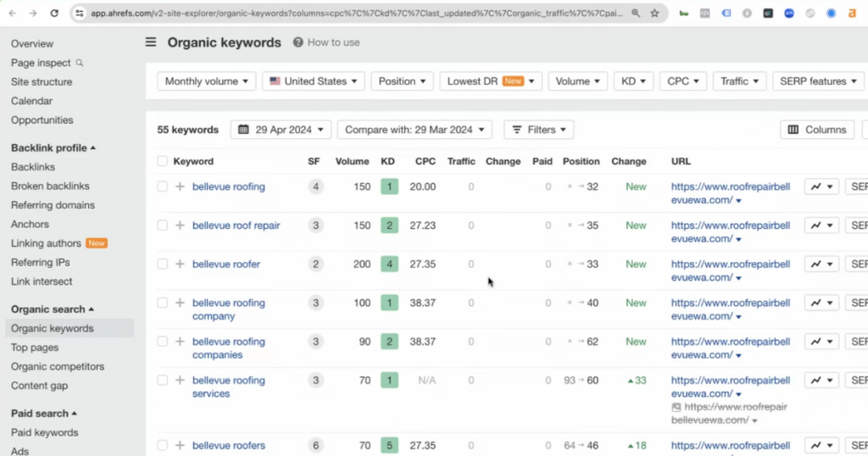Go to Backlinks in the sidebar

pyautogui.click(x=33, y=167)
